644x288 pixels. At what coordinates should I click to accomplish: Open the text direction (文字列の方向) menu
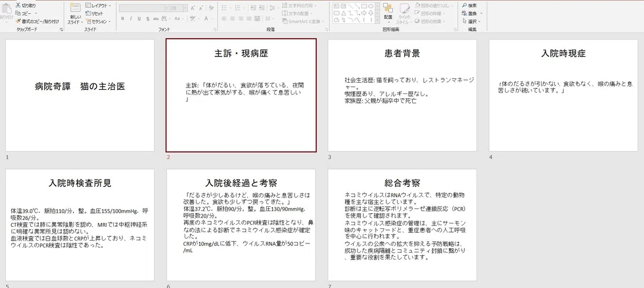click(299, 5)
